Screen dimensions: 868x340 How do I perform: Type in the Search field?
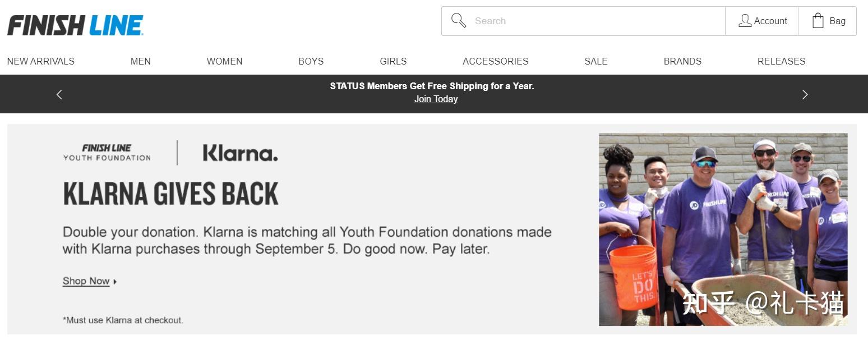coord(594,21)
